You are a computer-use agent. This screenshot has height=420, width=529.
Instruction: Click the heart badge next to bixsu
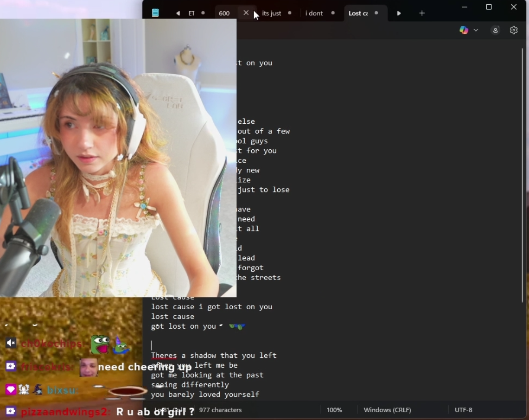[11, 390]
